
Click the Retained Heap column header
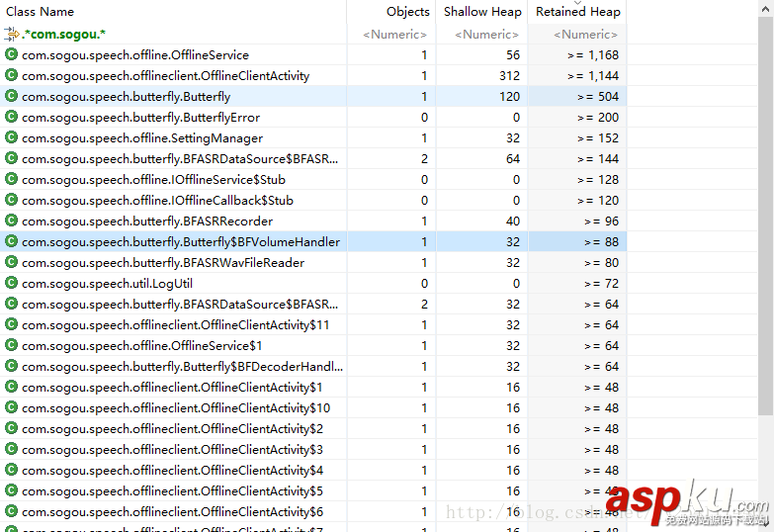pos(577,12)
